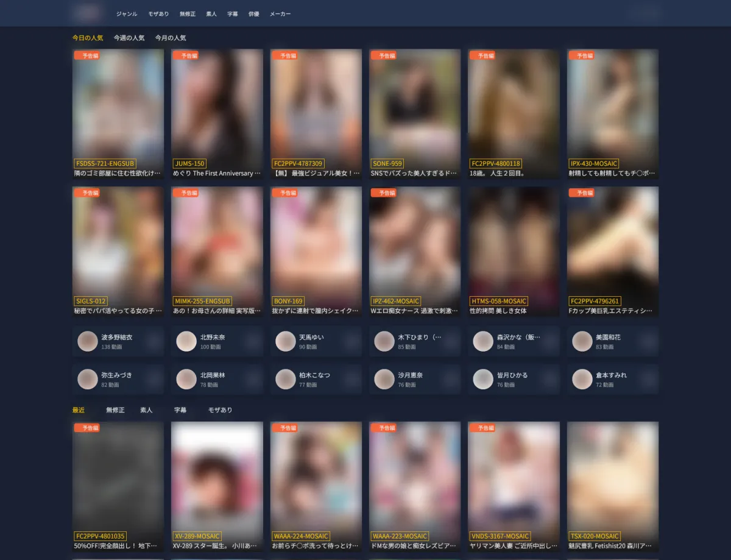The image size is (731, 560).
Task: Click the 予告編 badge on the SIGLS-012 card
Action: click(87, 193)
